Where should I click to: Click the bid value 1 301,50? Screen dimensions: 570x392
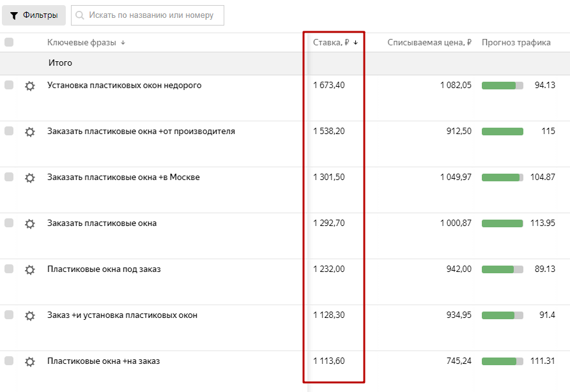click(x=329, y=177)
